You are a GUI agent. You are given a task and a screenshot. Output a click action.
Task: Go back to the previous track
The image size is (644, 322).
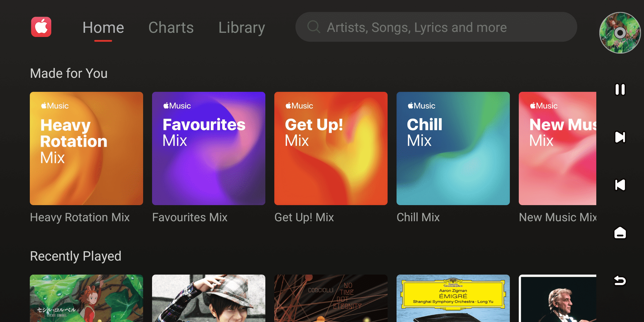(620, 185)
